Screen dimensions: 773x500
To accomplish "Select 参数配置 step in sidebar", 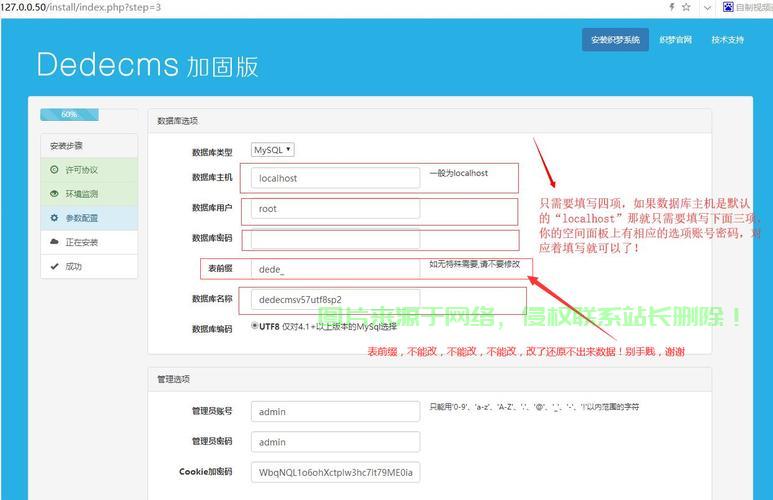I will 89,218.
